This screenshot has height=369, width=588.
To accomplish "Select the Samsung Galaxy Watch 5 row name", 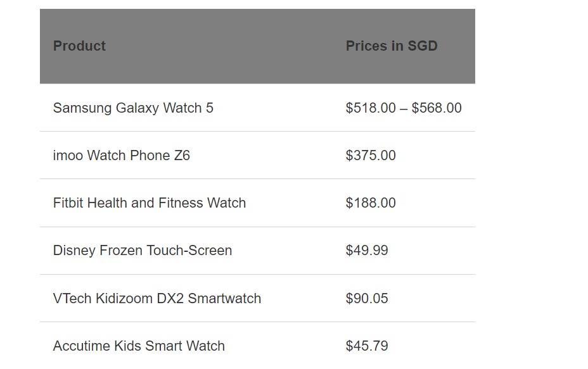I will tap(133, 108).
